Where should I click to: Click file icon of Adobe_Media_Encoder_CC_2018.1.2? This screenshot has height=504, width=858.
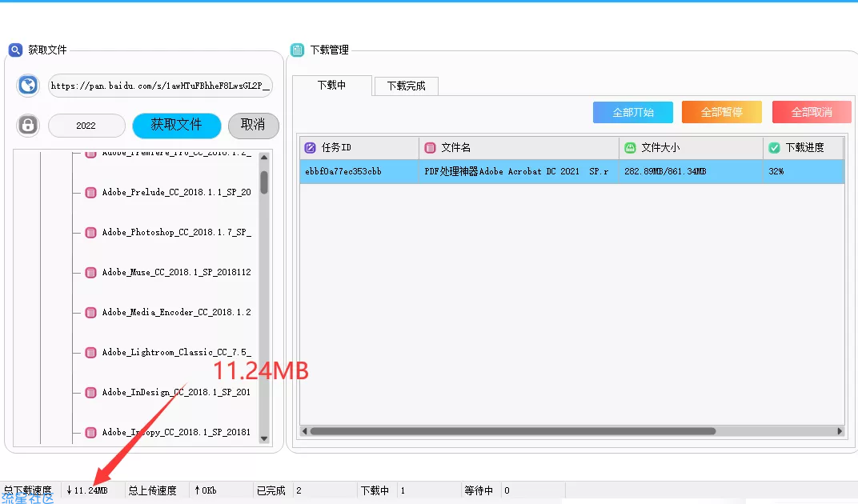tap(90, 313)
